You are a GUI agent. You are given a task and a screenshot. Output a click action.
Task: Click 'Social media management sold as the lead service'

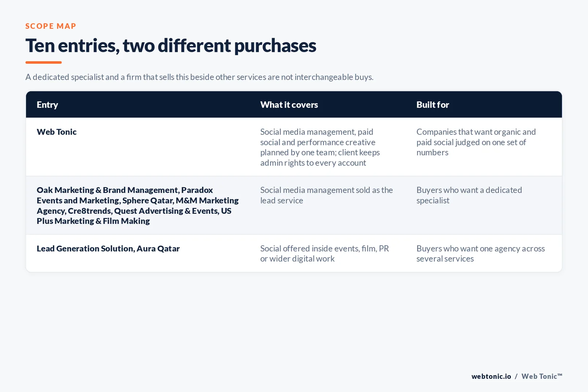326,195
